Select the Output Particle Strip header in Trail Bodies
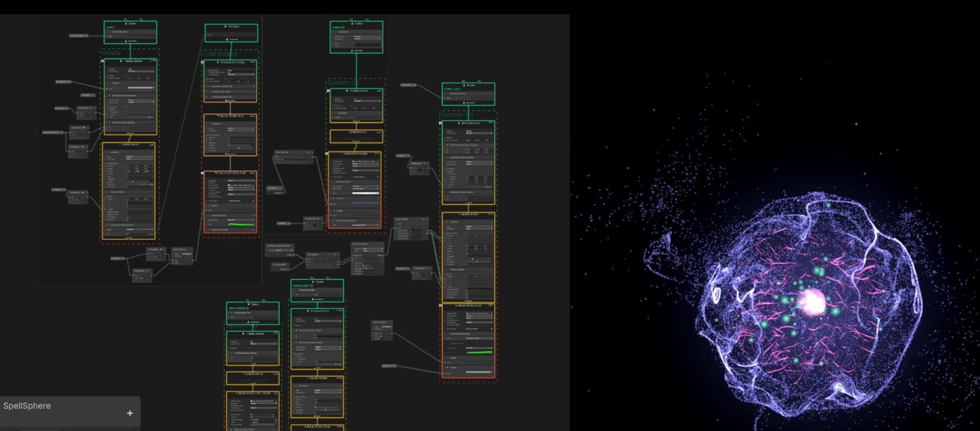Image resolution: width=980 pixels, height=431 pixels. click(230, 173)
